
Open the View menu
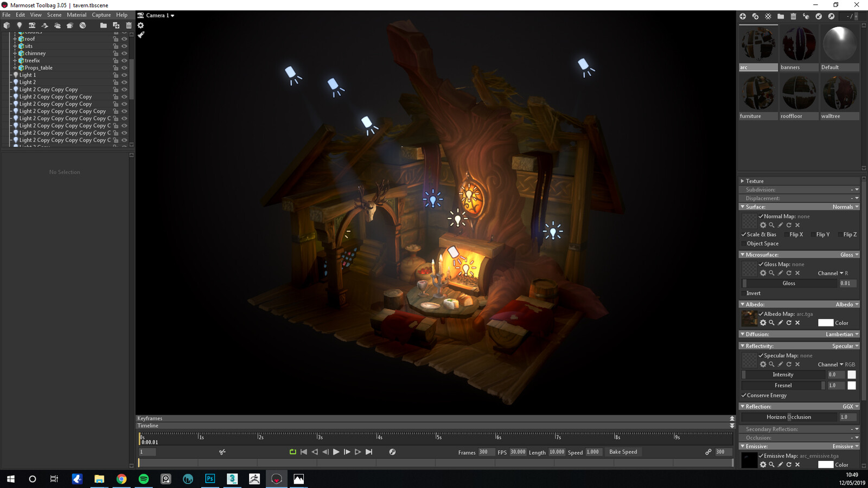pyautogui.click(x=36, y=15)
